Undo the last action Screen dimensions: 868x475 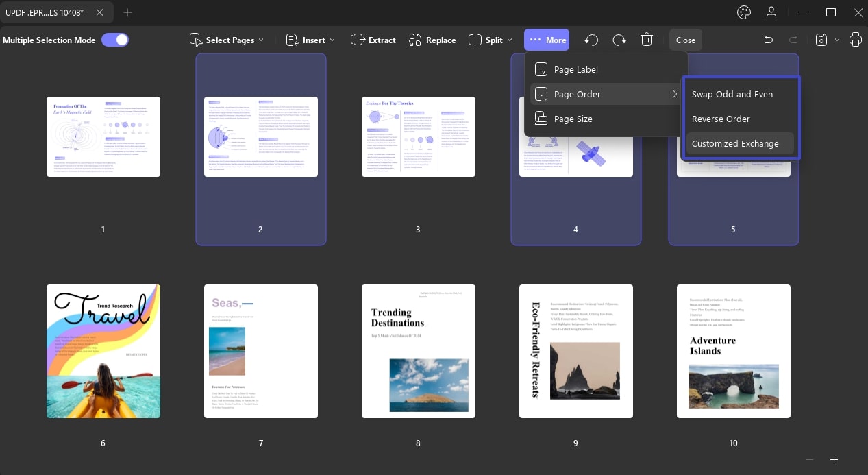(769, 40)
